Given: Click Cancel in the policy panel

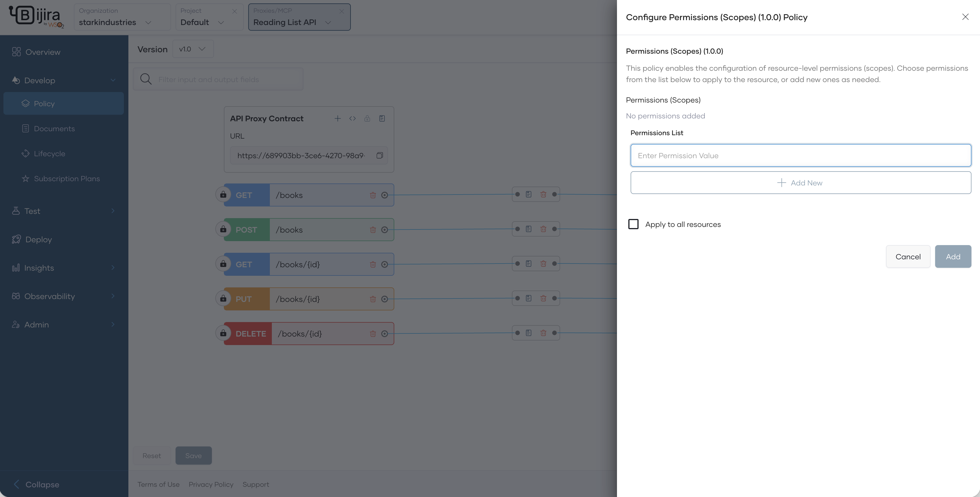Looking at the screenshot, I should coord(908,257).
